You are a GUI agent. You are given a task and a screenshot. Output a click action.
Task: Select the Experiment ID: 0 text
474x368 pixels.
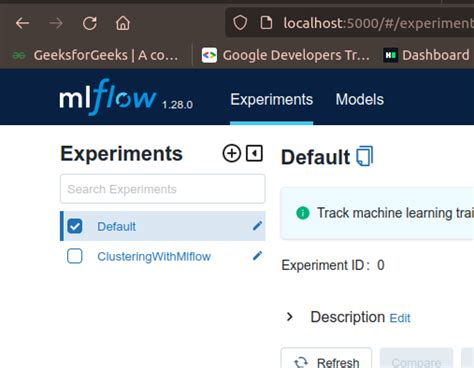click(x=333, y=265)
